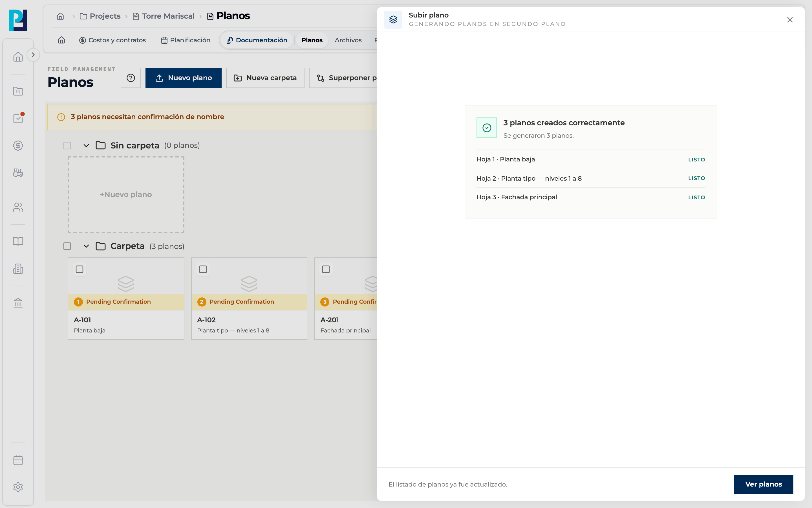812x508 pixels.
Task: Click the Hoja 3 · Fachada principal row
Action: 591,197
